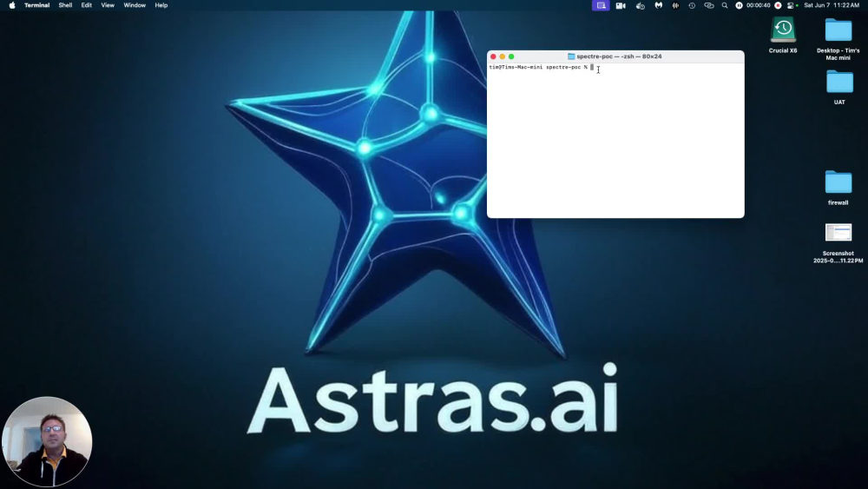The width and height of the screenshot is (868, 489).
Task: Select the Crucial X6 drive icon
Action: coord(783,30)
